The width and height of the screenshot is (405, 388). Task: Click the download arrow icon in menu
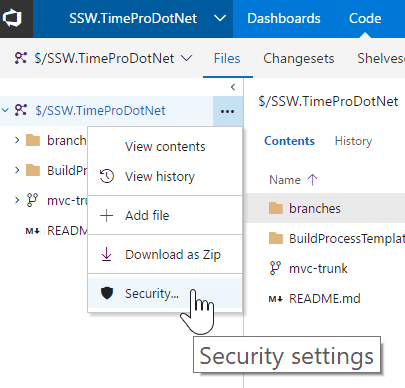[107, 254]
